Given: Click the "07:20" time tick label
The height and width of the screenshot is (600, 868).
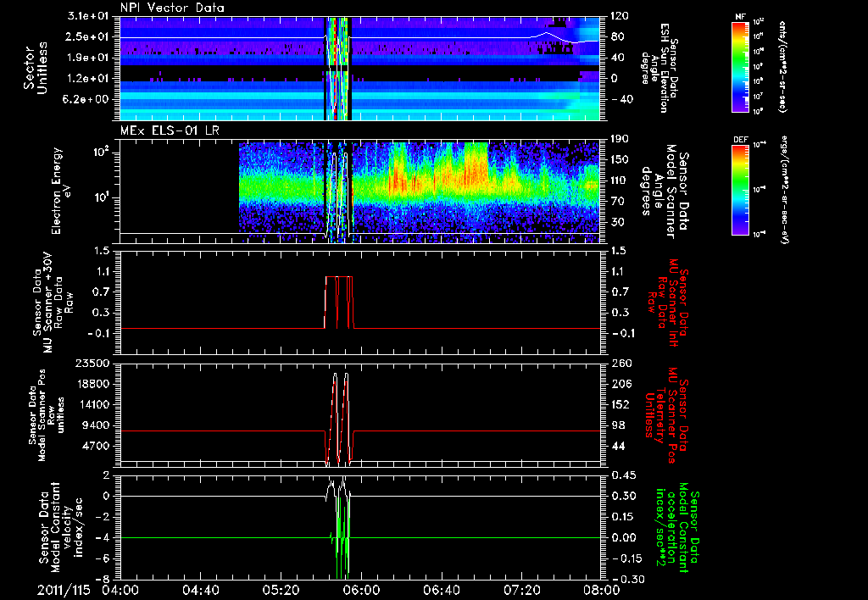Looking at the screenshot, I should 521,590.
